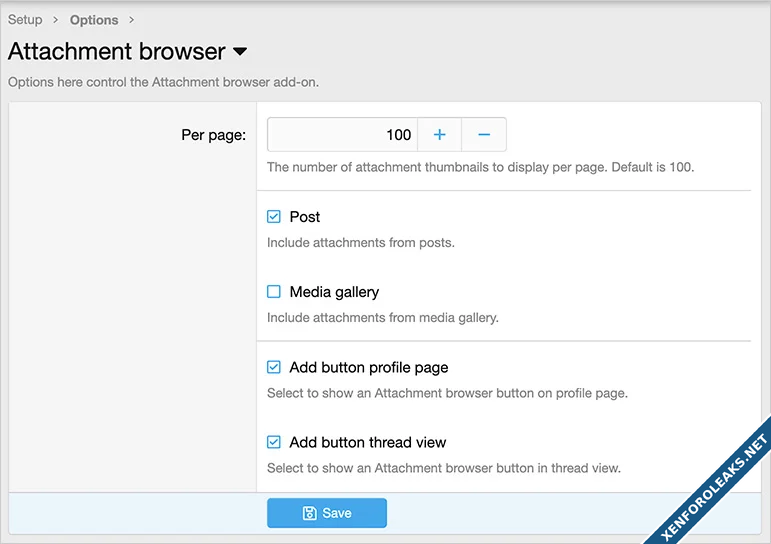Uncheck the Post checkbox
The image size is (771, 544).
click(274, 217)
